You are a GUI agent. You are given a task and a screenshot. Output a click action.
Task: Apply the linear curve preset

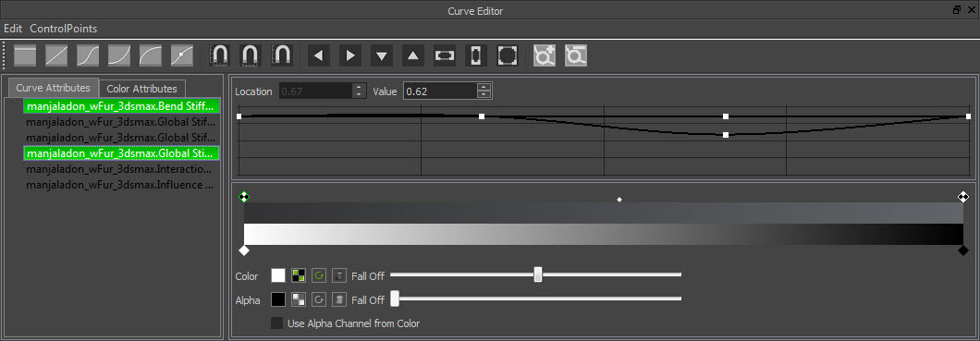click(x=56, y=55)
